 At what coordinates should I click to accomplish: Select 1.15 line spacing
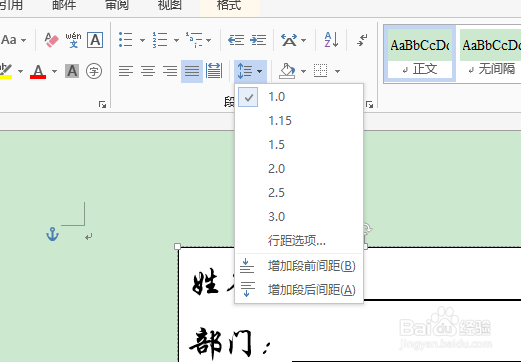tap(299, 121)
